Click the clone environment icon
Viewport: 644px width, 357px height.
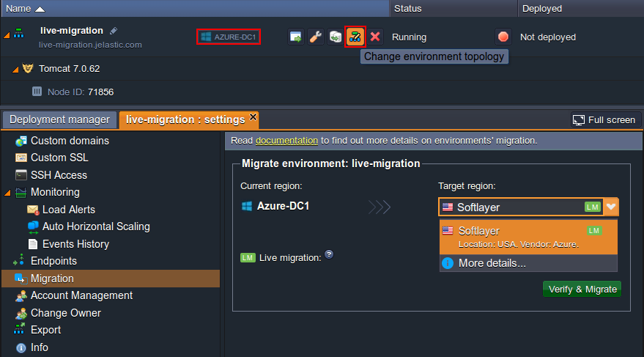[x=335, y=37]
